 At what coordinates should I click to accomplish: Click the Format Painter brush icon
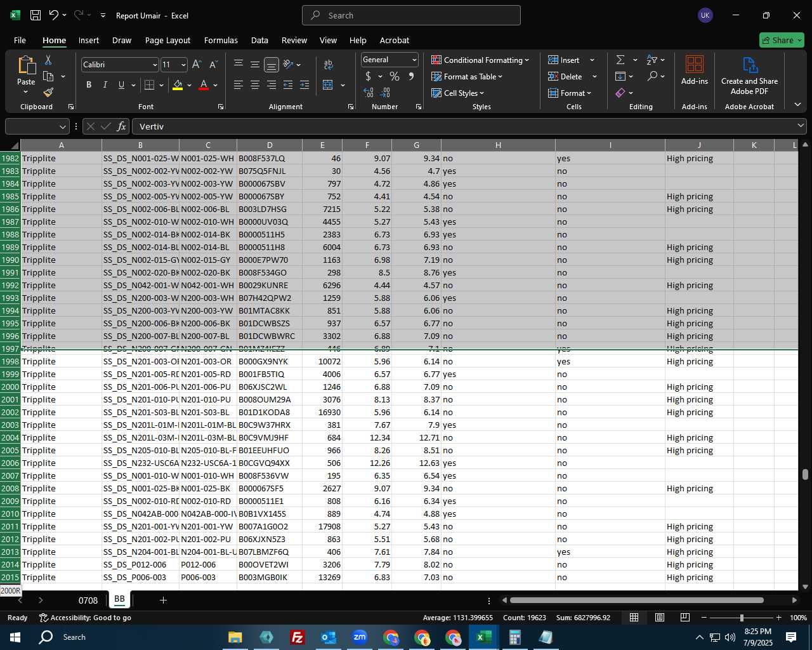(48, 93)
